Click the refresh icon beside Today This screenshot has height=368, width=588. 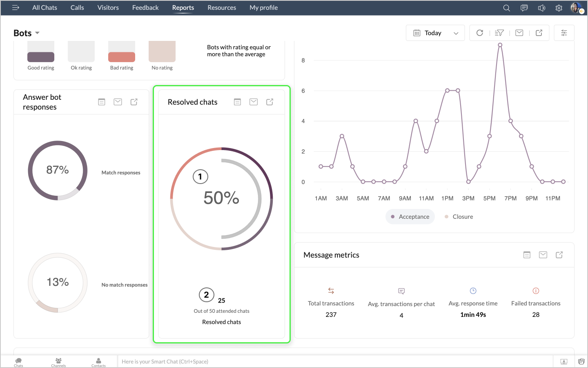(x=480, y=33)
